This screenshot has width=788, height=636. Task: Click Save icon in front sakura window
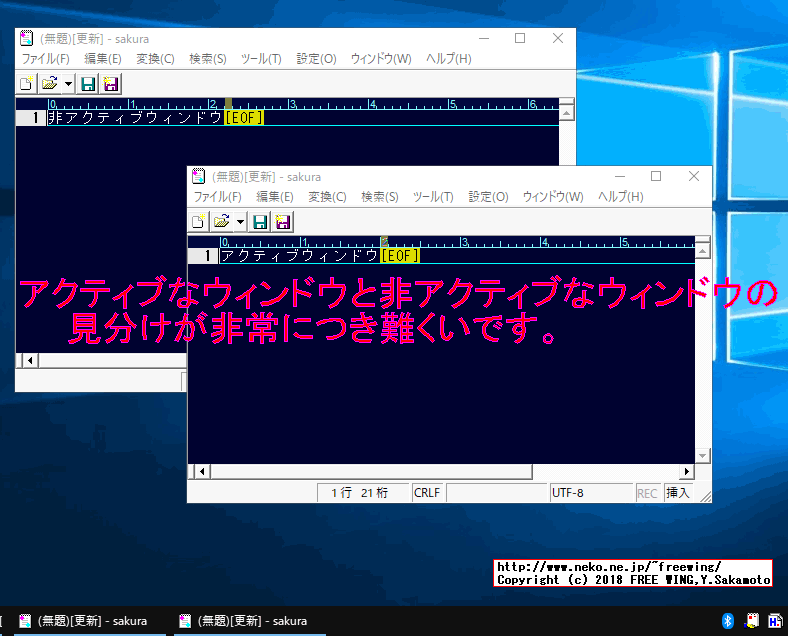click(260, 222)
